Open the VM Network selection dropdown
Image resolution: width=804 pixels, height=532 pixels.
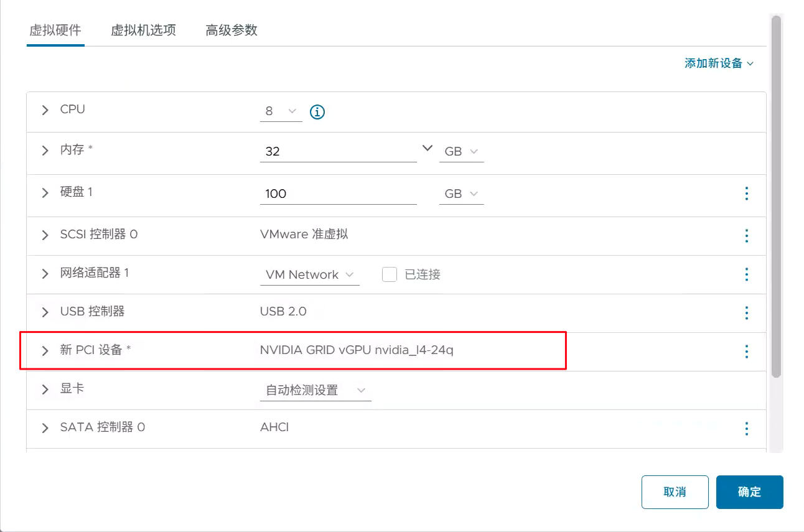[x=309, y=274]
